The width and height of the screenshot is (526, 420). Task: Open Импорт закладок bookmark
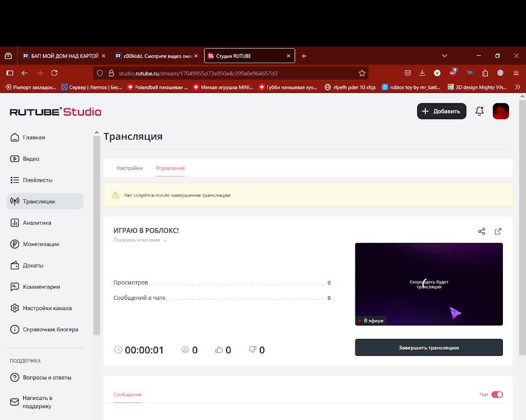tap(31, 87)
